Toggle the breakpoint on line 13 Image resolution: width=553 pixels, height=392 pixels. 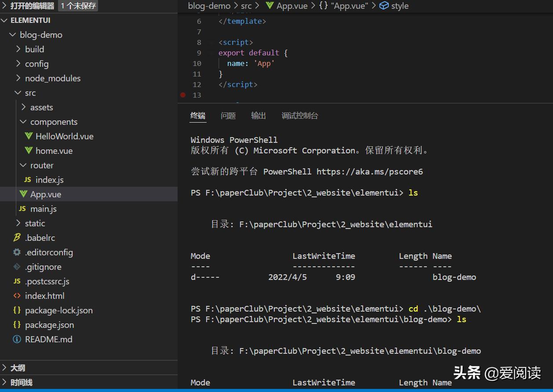point(183,95)
